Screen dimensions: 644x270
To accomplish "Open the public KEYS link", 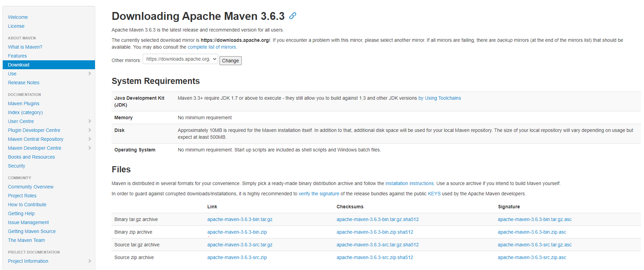I will 434,194.
